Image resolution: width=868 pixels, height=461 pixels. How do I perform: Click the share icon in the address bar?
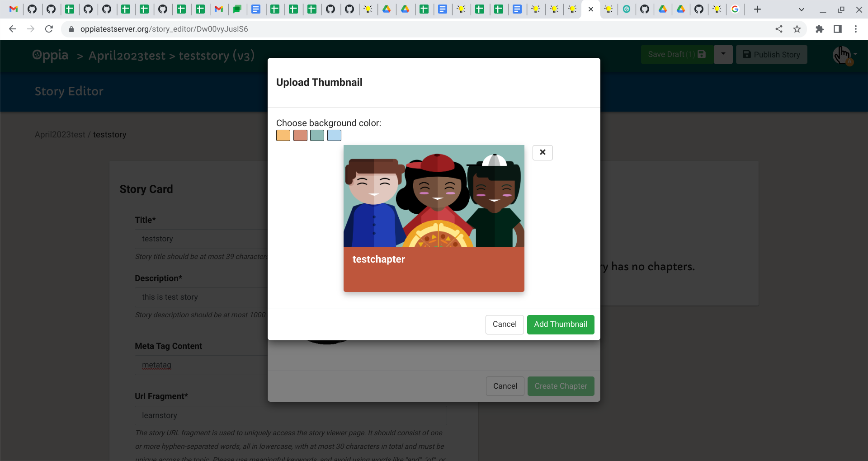click(779, 29)
